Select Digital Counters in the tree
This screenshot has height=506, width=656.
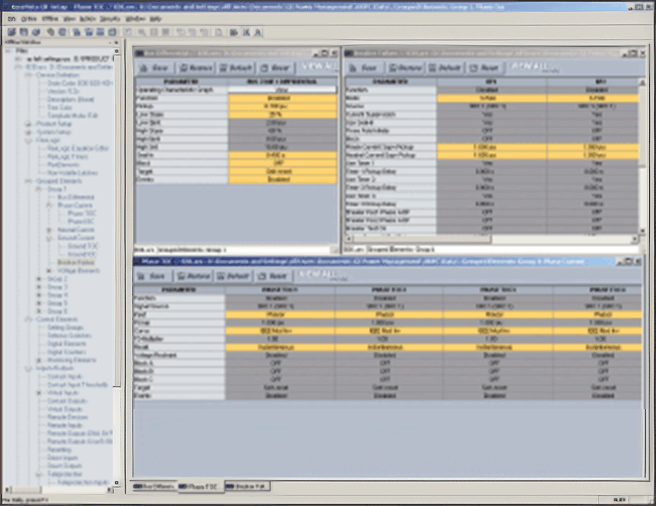point(67,352)
